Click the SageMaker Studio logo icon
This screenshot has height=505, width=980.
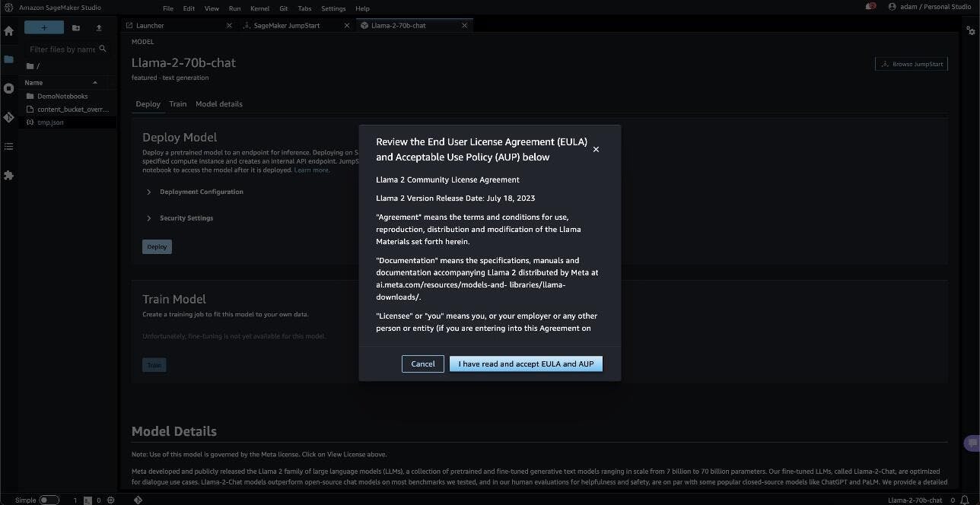click(x=8, y=7)
